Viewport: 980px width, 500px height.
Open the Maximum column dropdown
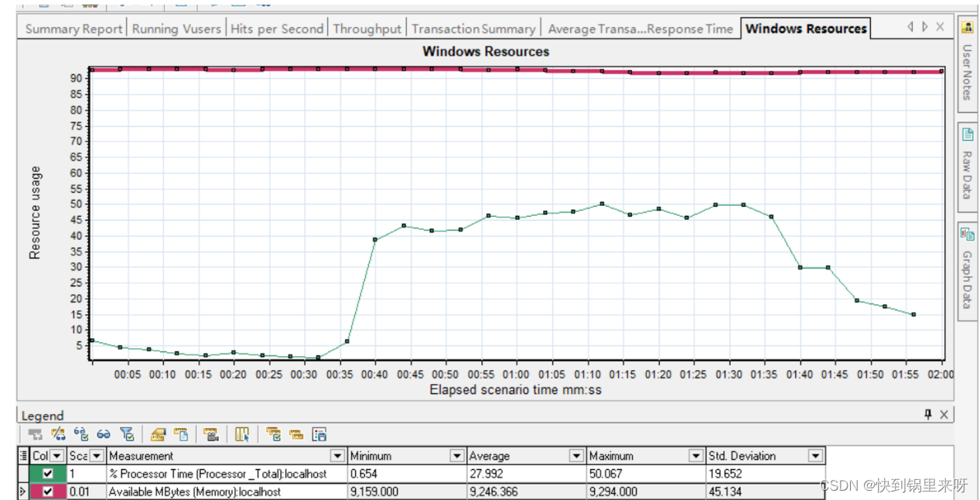click(x=695, y=456)
